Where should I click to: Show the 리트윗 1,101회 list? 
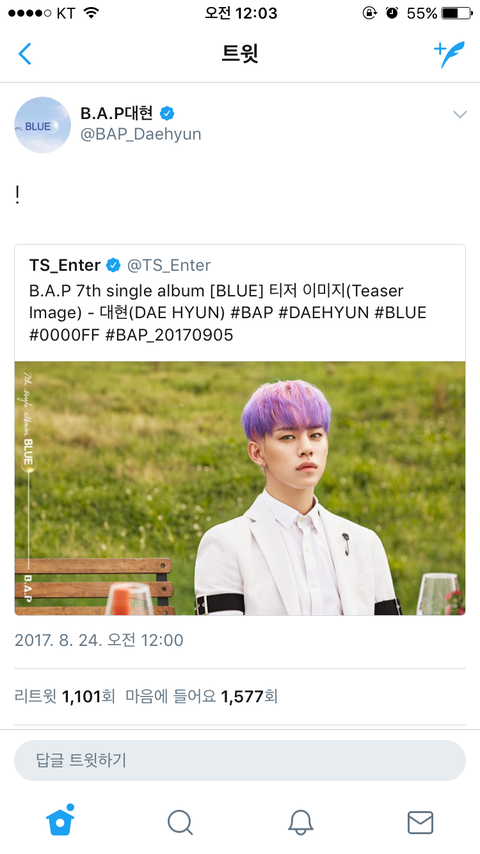(65, 696)
